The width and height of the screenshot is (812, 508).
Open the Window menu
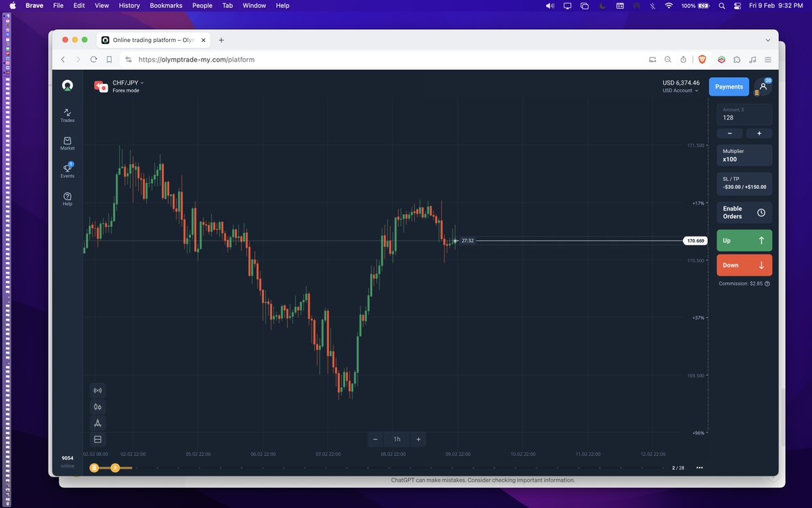click(x=254, y=5)
